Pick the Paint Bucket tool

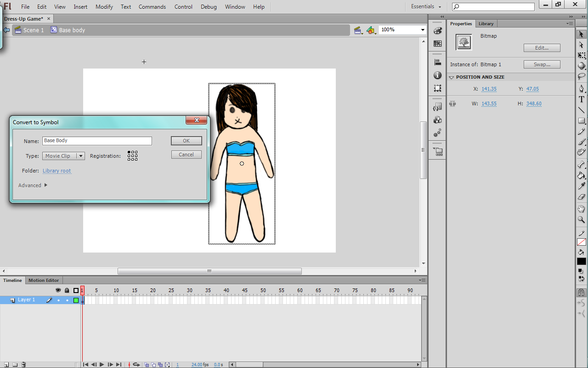[582, 175]
